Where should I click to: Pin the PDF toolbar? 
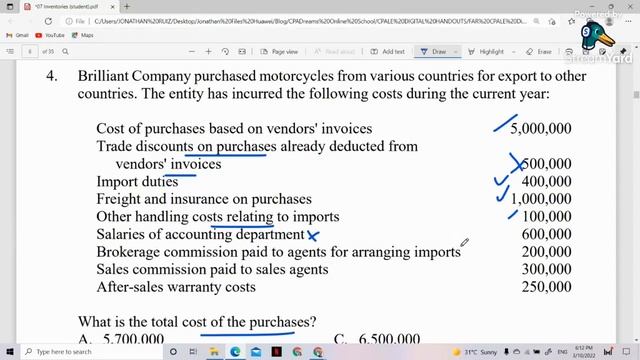click(x=623, y=51)
